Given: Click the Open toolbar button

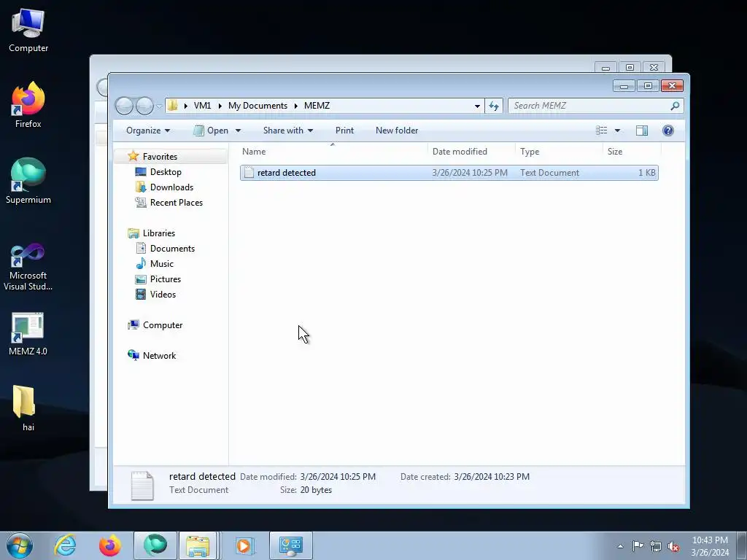Looking at the screenshot, I should point(211,131).
